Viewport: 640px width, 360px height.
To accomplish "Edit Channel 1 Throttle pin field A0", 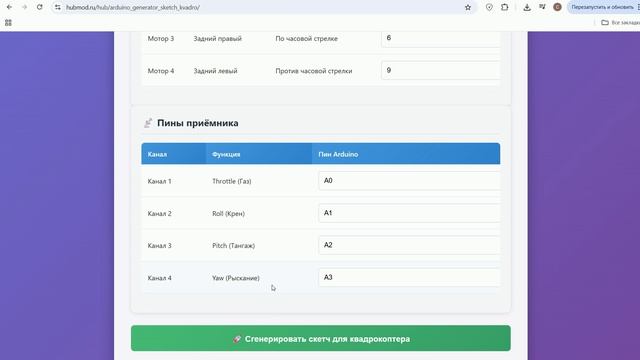I will click(x=409, y=181).
